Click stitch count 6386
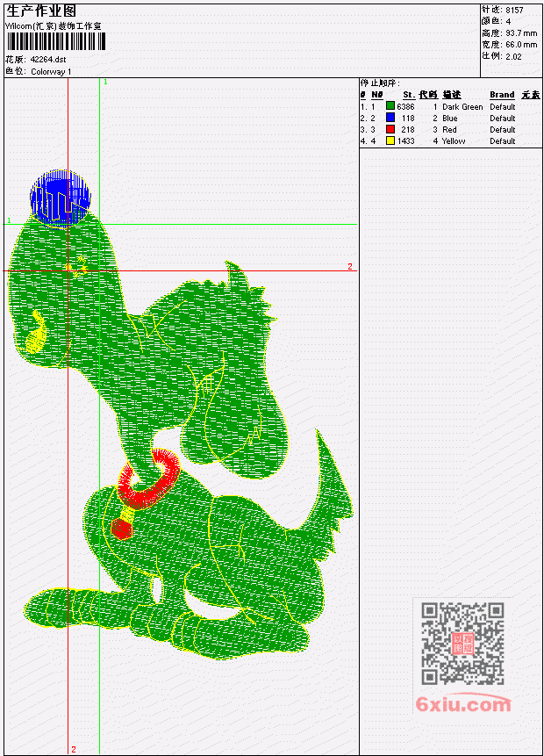Viewport: 544px width, 756px height. tap(405, 106)
